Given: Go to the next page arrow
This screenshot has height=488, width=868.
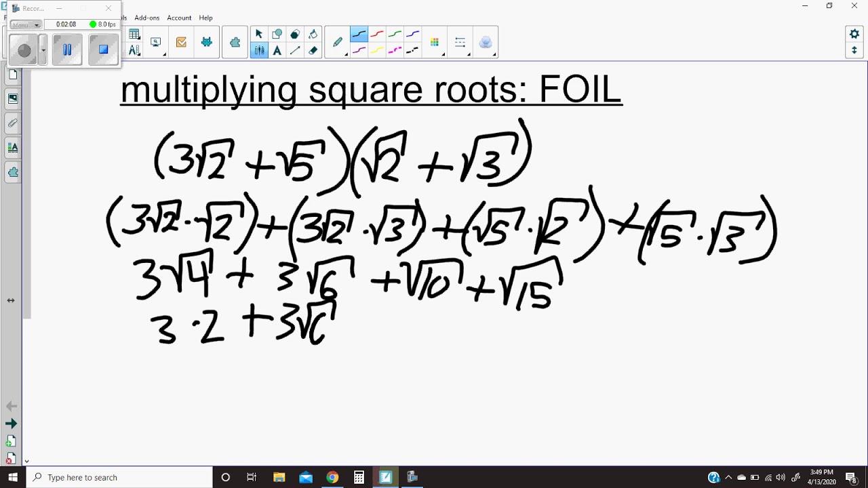Looking at the screenshot, I should [11, 424].
